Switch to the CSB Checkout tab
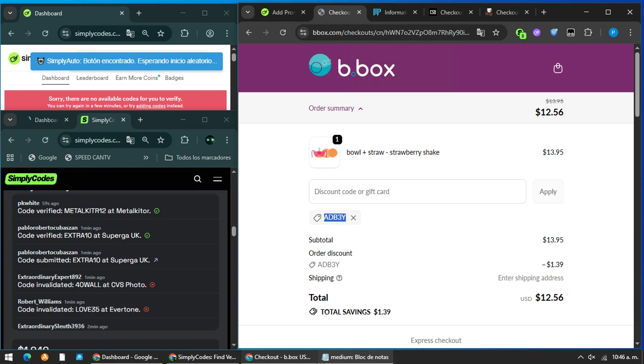The height and width of the screenshot is (364, 644). pyautogui.click(x=451, y=12)
